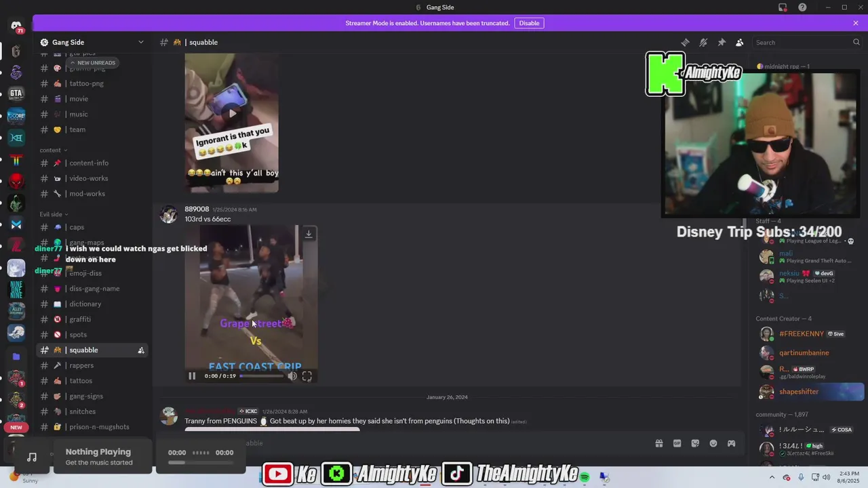Open the sticker picker
Viewport: 868px width, 488px height.
point(695,443)
